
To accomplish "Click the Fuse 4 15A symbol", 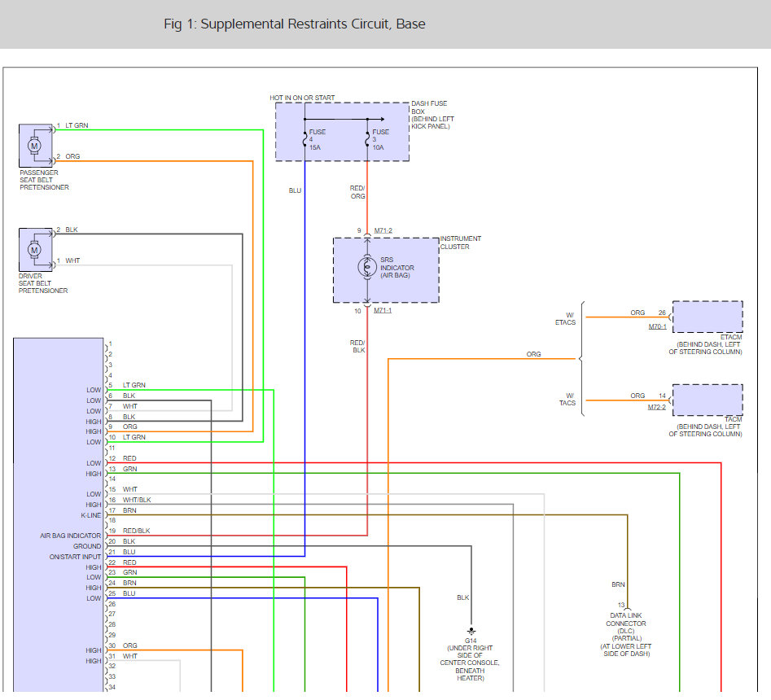I will [304, 140].
